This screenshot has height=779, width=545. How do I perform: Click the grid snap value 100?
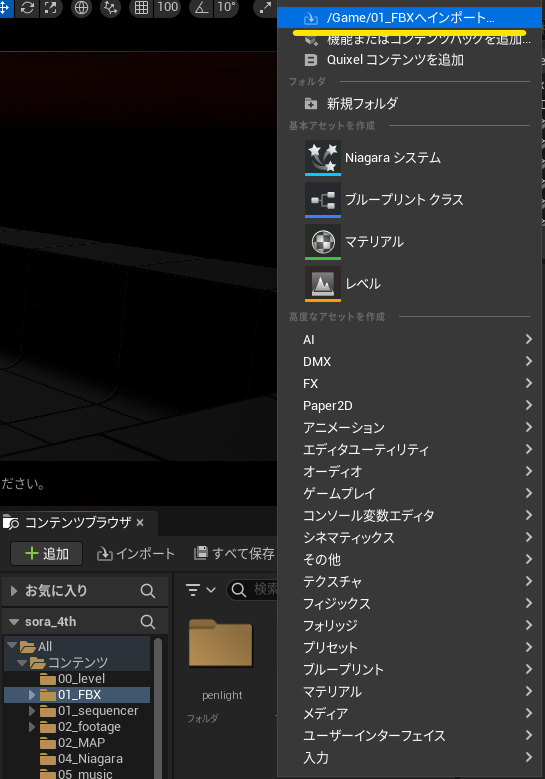coord(167,7)
